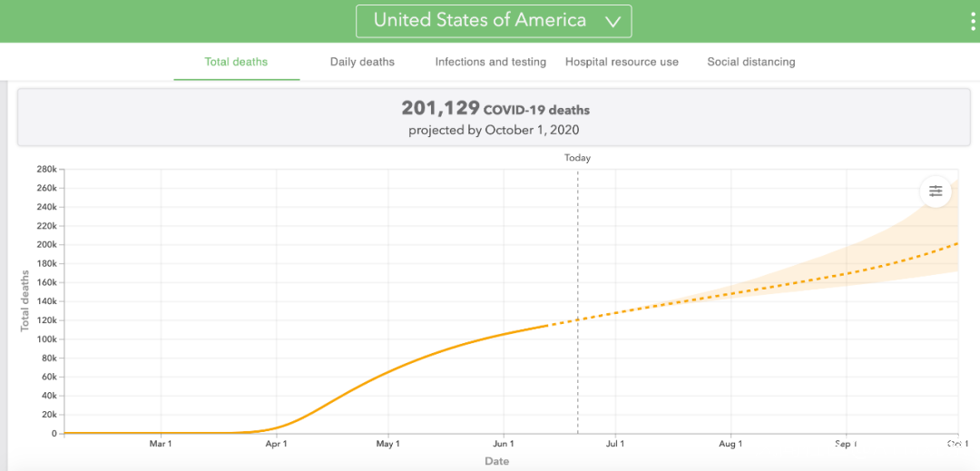Screen dimensions: 980x471
Task: Click the Total deaths axis title
Action: tap(25, 299)
